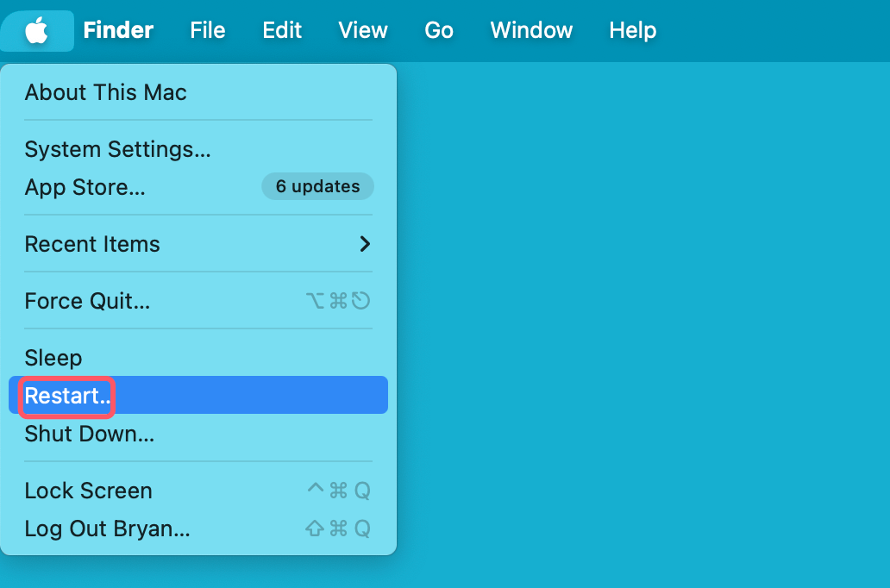Viewport: 890px width, 588px height.
Task: Open the Help menu
Action: [x=632, y=31]
